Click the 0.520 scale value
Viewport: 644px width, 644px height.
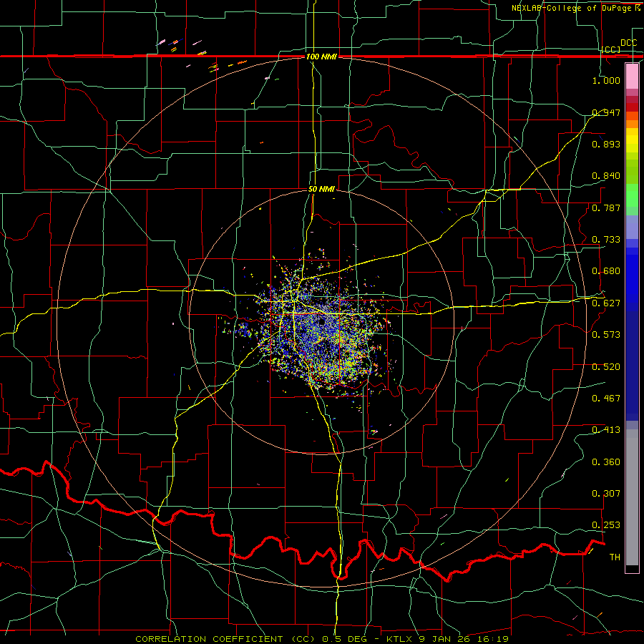click(606, 366)
